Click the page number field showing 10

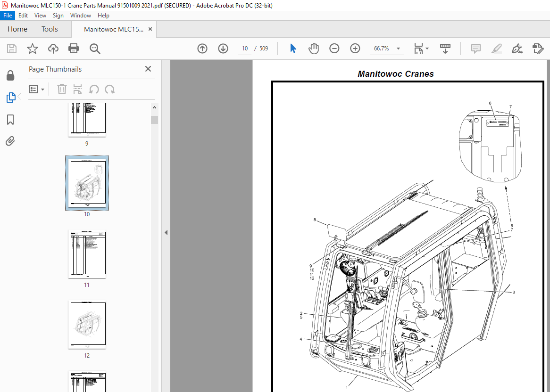coord(244,49)
